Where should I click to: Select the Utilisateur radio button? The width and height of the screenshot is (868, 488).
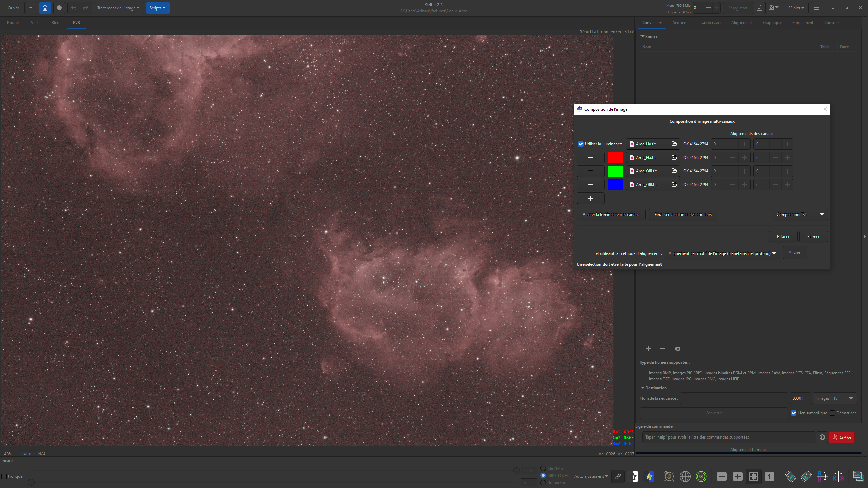[543, 483]
